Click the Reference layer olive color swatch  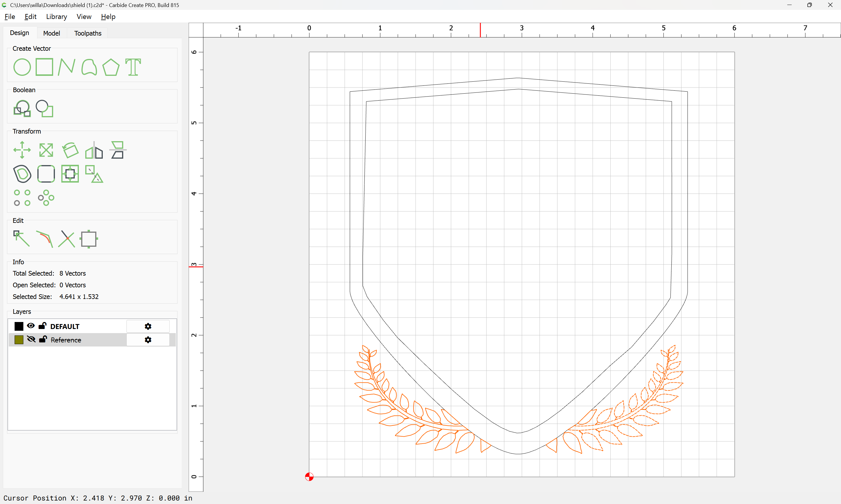tap(19, 340)
